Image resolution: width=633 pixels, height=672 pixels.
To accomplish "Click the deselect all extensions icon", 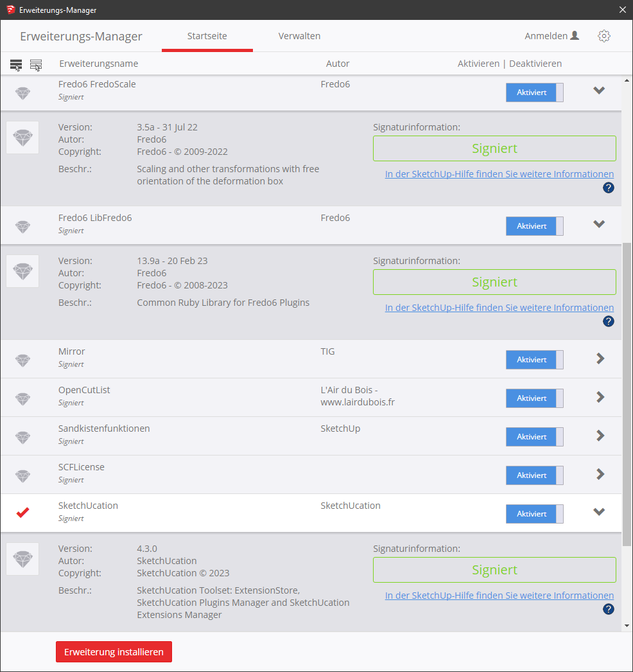I will click(36, 65).
